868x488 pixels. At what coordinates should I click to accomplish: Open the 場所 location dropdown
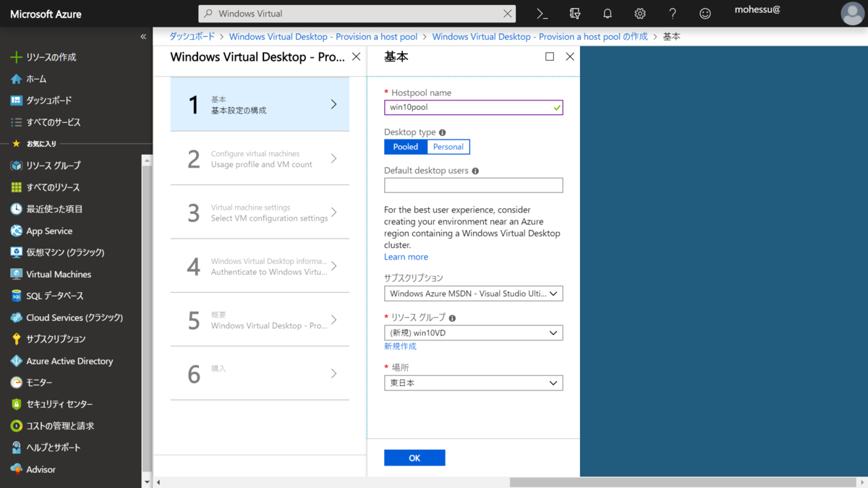click(x=474, y=383)
